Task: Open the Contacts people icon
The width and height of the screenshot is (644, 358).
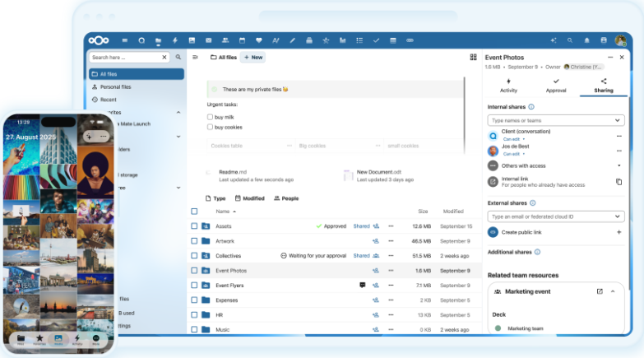Action: (x=225, y=40)
